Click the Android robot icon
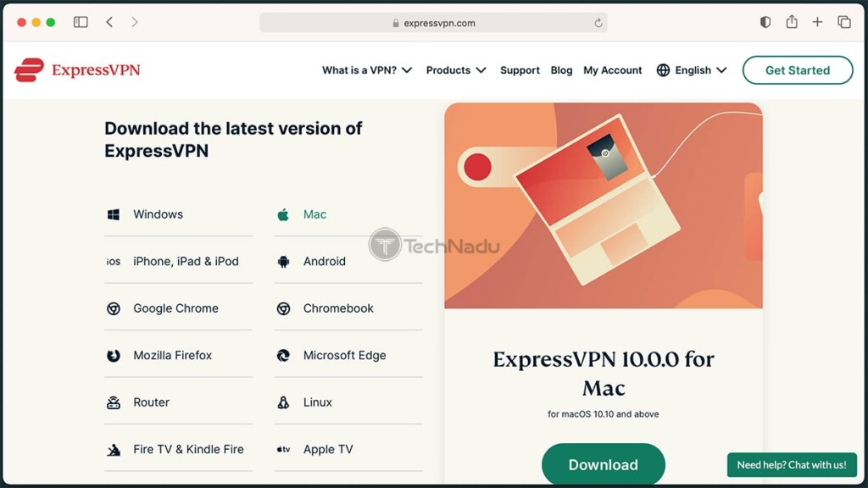Image resolution: width=868 pixels, height=488 pixels. (x=283, y=262)
